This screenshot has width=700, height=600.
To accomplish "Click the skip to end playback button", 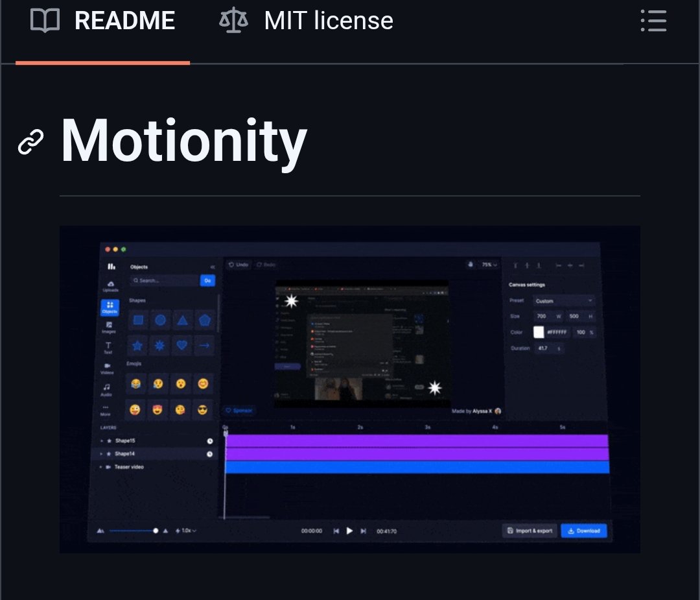I will (364, 531).
